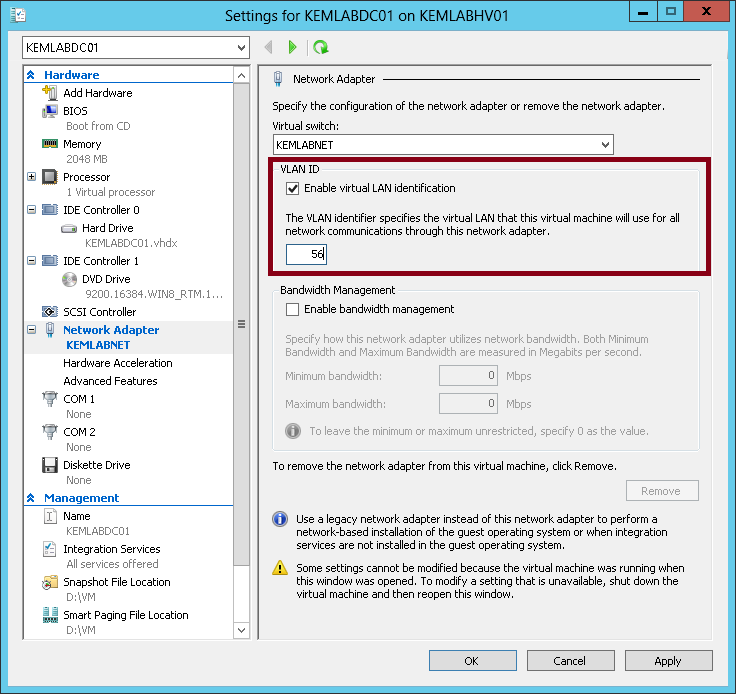Click the Minimum bandwidth field
736x694 pixels.
[468, 376]
